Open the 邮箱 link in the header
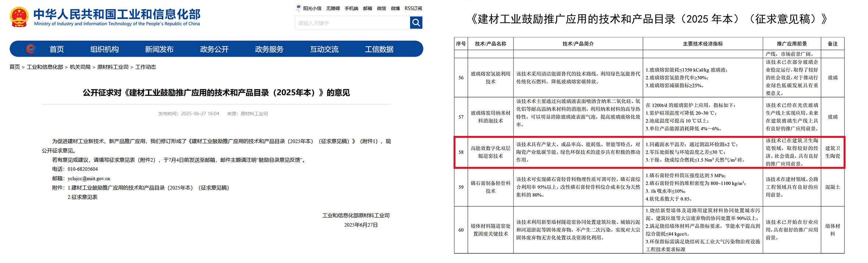868x263 pixels. 367,8
